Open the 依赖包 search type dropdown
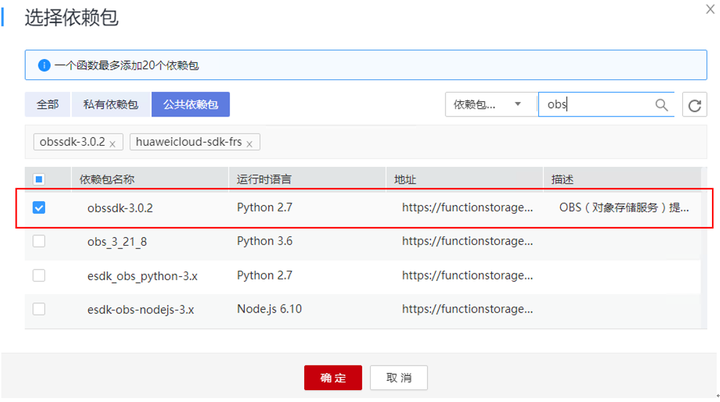The width and height of the screenshot is (720, 402). 489,104
